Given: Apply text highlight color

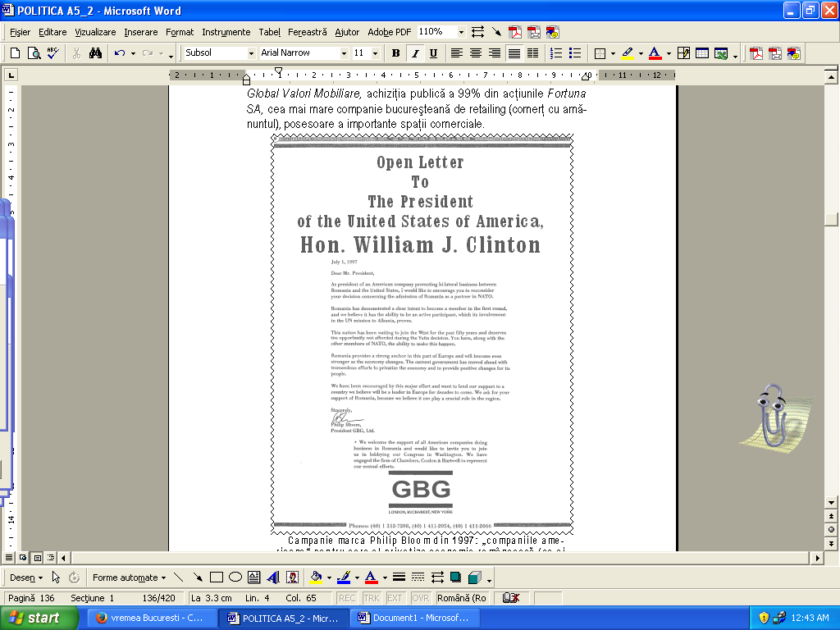Looking at the screenshot, I should [x=628, y=53].
